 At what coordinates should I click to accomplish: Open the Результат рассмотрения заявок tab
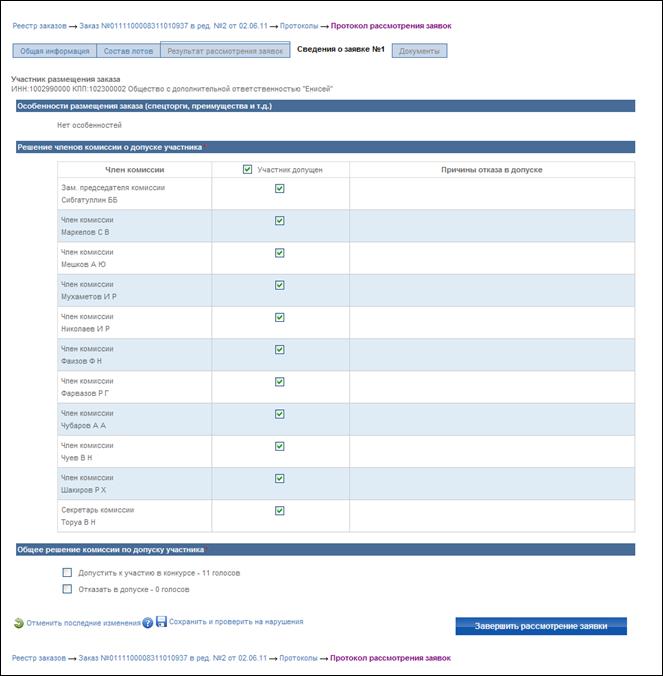tap(225, 50)
